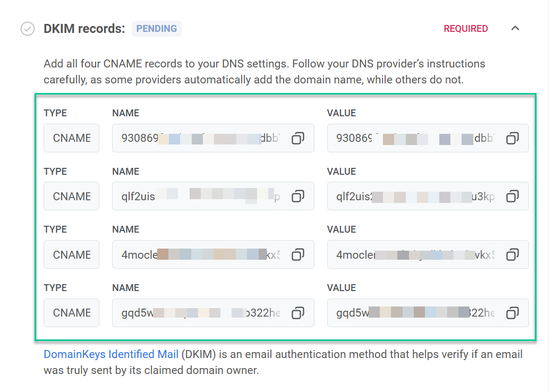Select the fourth row CNAME type field
The width and height of the screenshot is (554, 392).
72,313
